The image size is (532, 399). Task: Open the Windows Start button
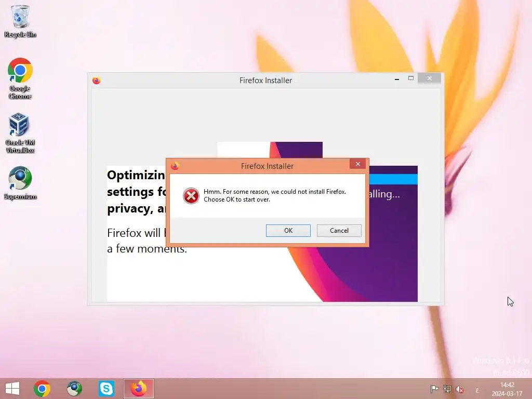coord(12,389)
